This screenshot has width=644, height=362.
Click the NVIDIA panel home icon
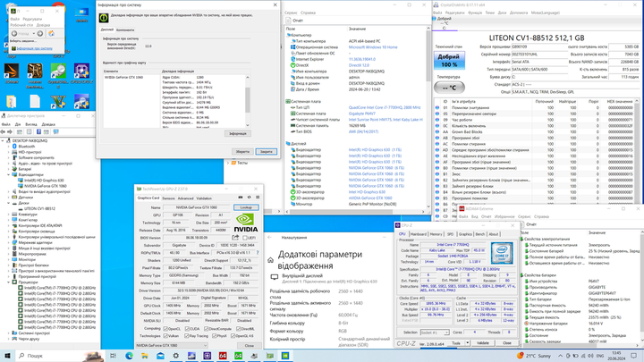51,34
